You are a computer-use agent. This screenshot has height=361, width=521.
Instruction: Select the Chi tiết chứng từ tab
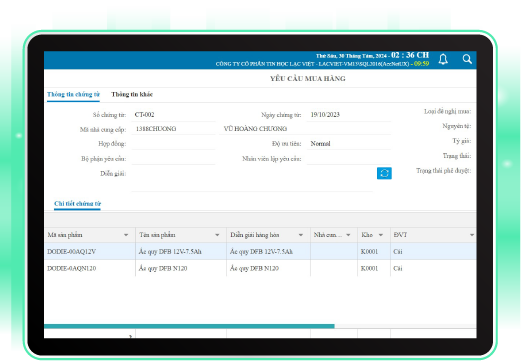[x=77, y=203]
